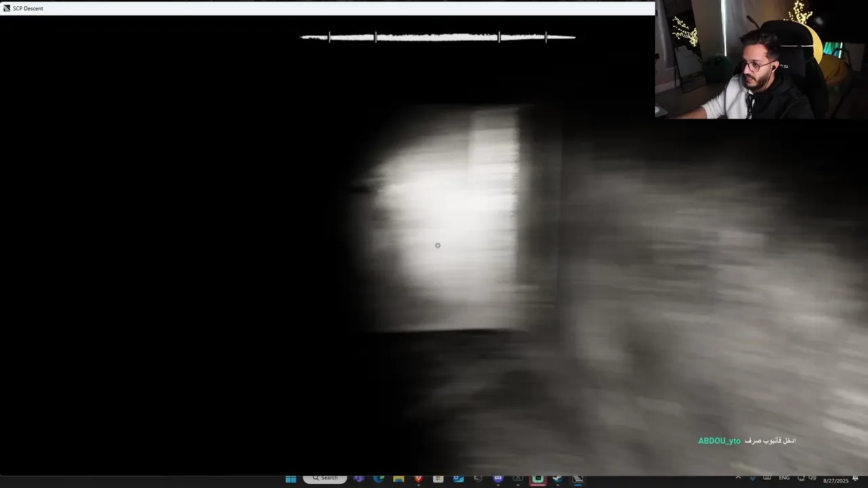The image size is (868, 488).
Task: Open the Windows Start menu
Action: (291, 479)
